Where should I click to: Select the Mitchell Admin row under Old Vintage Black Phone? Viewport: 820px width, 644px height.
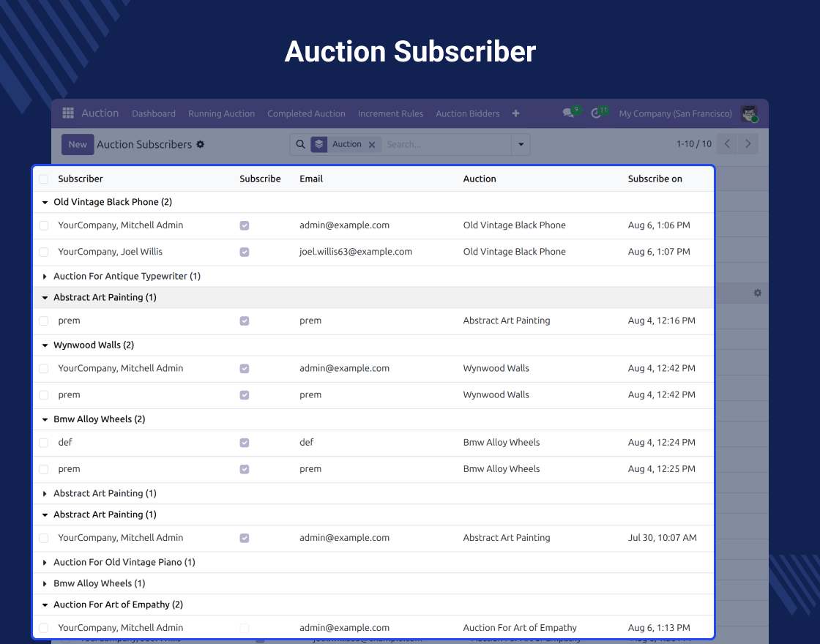[x=44, y=225]
